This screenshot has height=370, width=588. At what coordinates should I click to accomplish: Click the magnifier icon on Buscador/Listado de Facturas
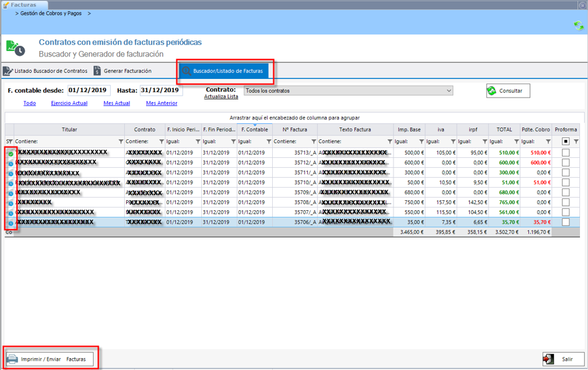tap(186, 71)
